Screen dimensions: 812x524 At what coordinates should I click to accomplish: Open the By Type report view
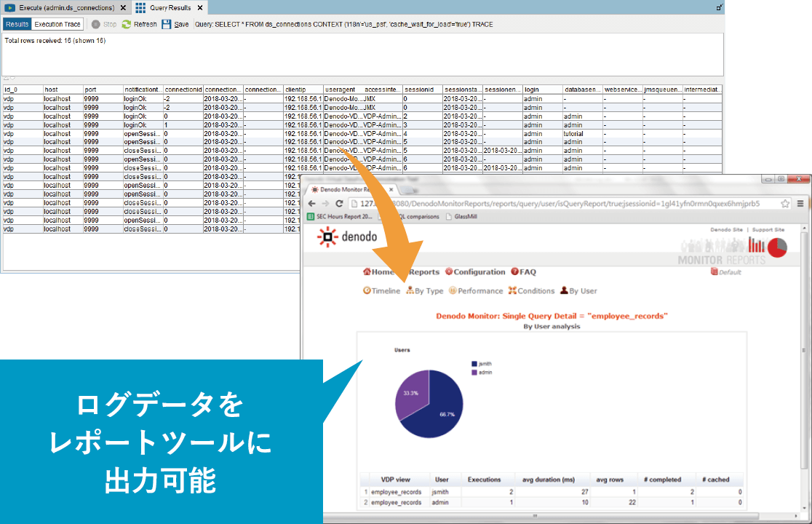[x=425, y=291]
